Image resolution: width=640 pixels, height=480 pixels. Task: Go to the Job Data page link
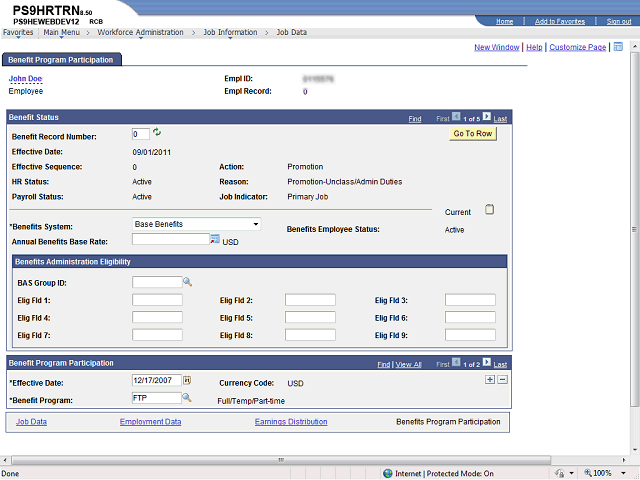(31, 422)
